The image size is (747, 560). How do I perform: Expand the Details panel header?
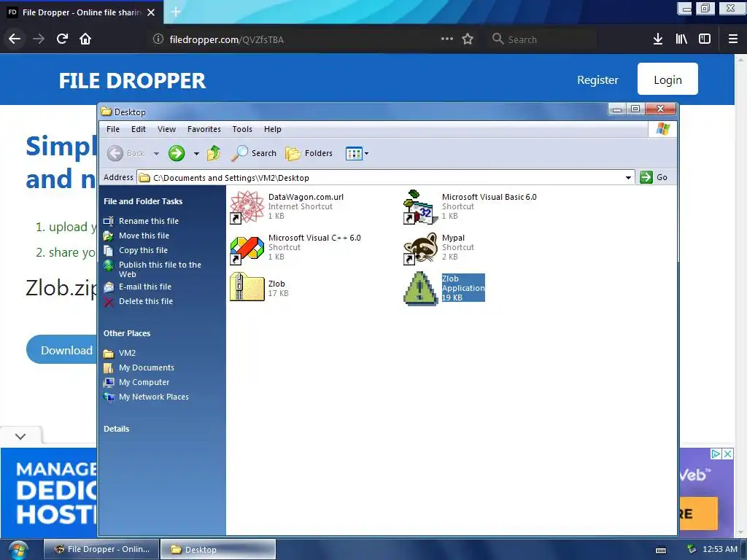[116, 429]
